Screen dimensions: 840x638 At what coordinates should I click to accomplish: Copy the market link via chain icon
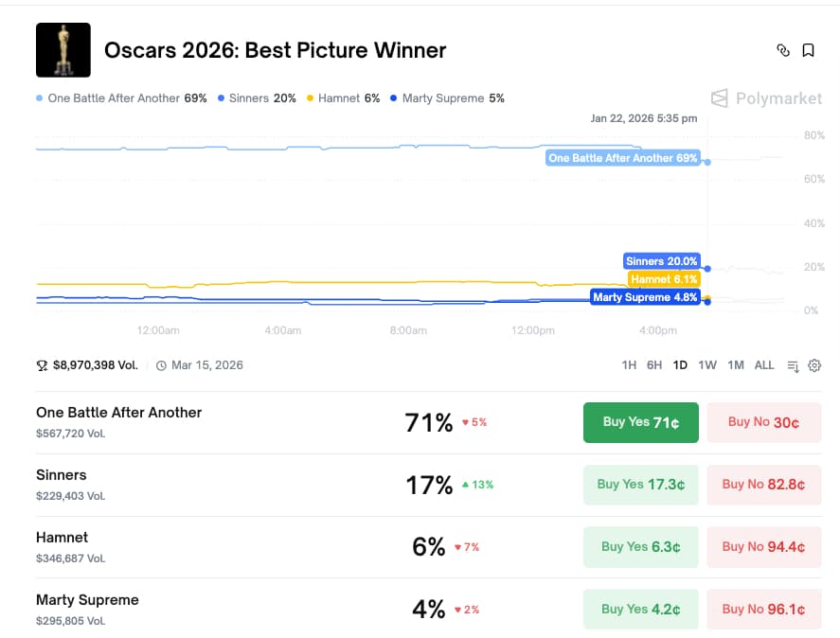tap(783, 50)
